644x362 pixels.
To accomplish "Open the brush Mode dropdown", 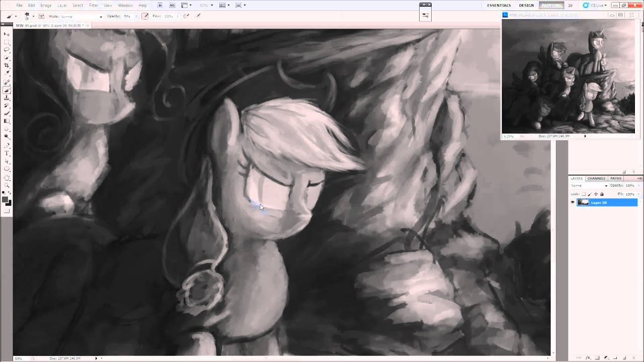I will click(x=80, y=17).
